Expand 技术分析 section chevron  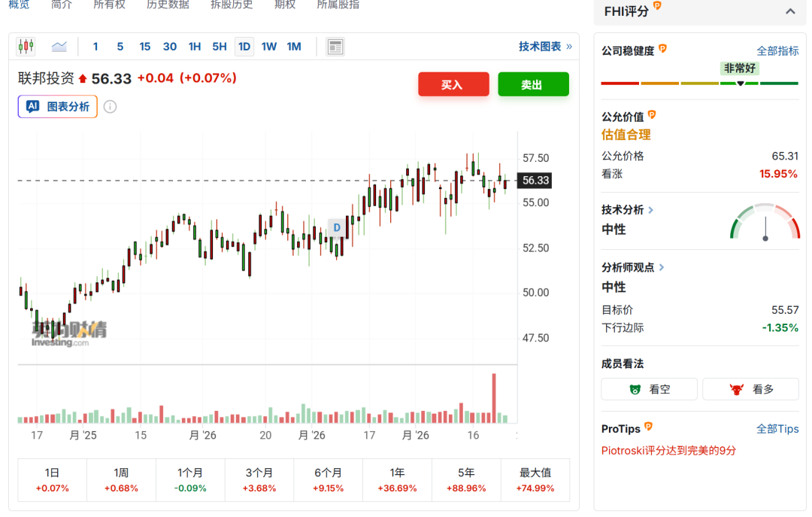(651, 210)
